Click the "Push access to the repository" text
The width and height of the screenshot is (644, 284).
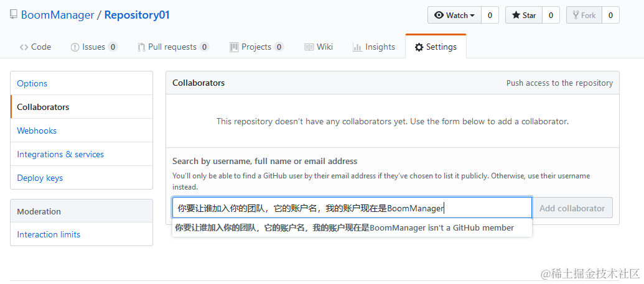tap(559, 83)
